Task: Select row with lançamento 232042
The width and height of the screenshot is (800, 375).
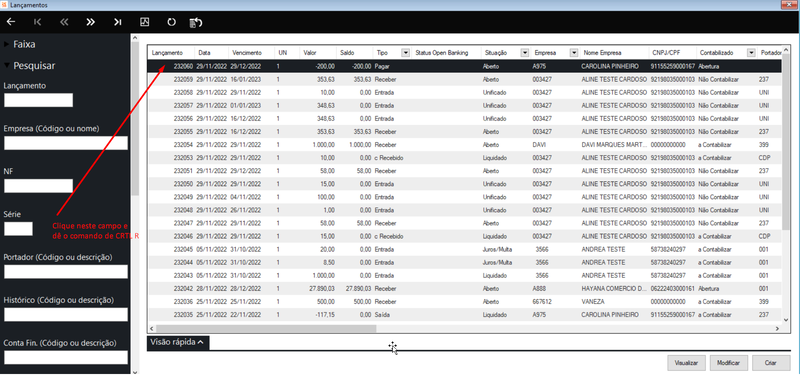Action: click(x=464, y=288)
